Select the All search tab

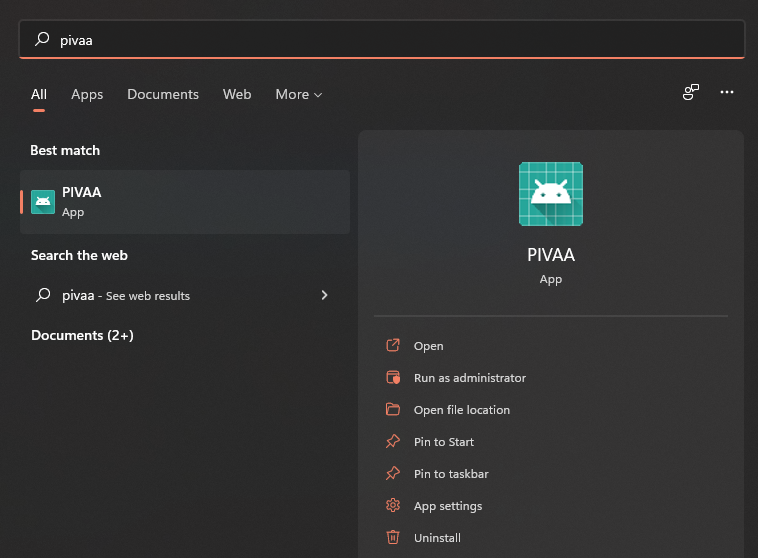click(39, 94)
